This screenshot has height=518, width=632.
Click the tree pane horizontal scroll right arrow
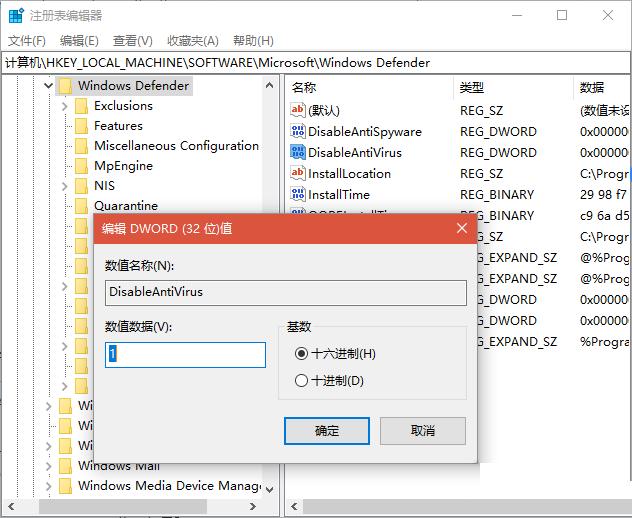[x=253, y=506]
